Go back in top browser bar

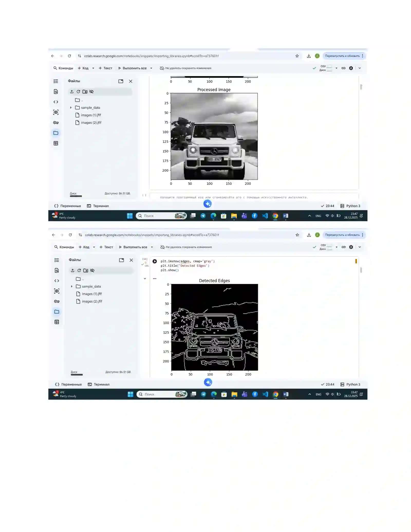(x=53, y=56)
